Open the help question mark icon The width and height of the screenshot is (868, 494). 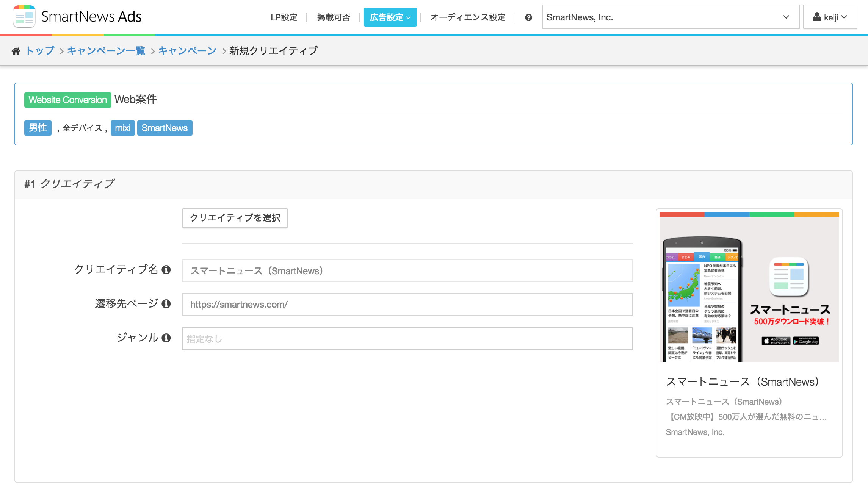[528, 17]
